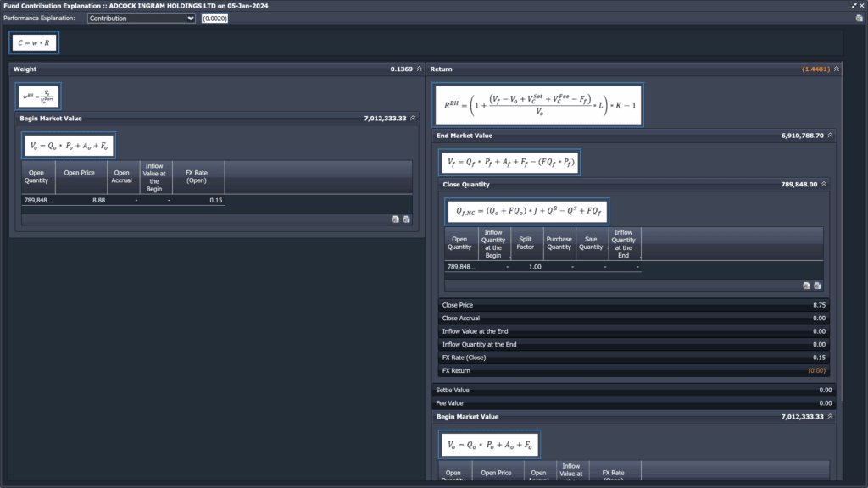Select the FX Return row
The width and height of the screenshot is (868, 488).
click(633, 371)
